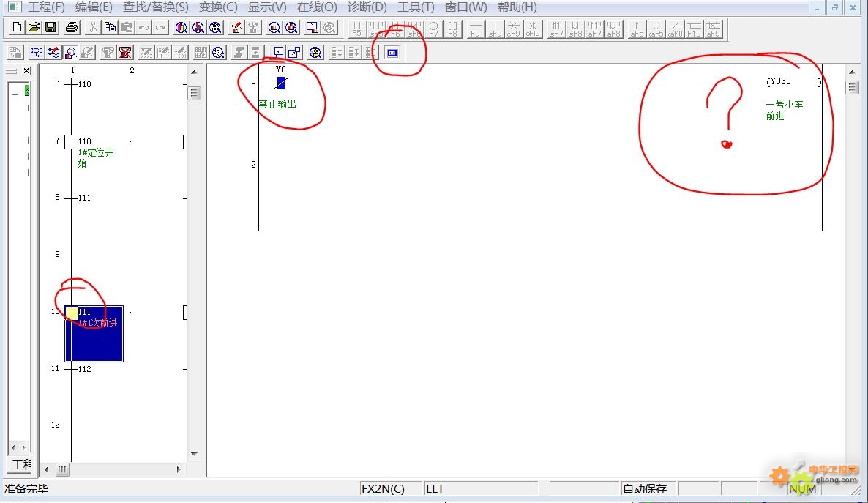This screenshot has height=503, width=868.
Task: Click the find instruction magnifier icon
Action: 198,27
